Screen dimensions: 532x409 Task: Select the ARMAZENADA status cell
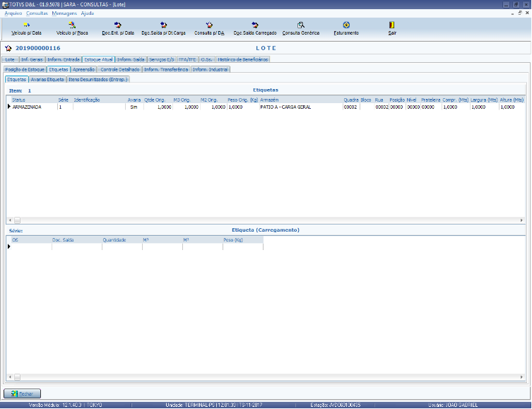point(35,107)
